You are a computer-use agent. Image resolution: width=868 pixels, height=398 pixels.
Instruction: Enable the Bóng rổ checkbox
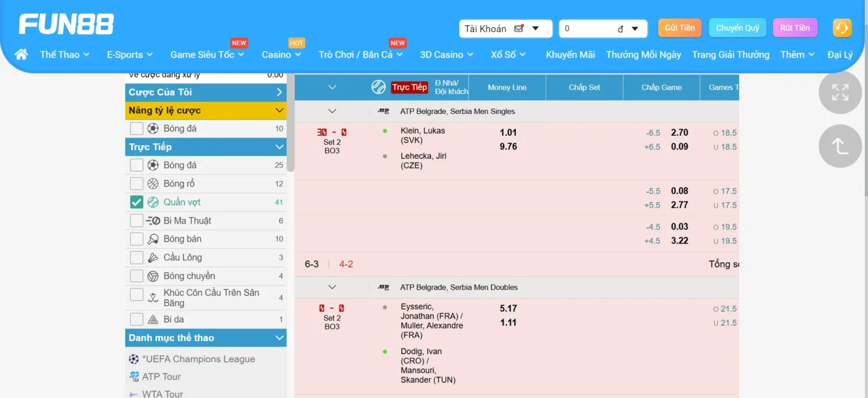136,184
